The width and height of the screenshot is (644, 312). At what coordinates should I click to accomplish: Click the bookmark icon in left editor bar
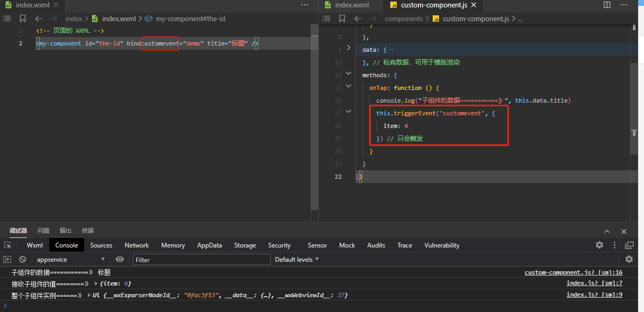pos(22,19)
